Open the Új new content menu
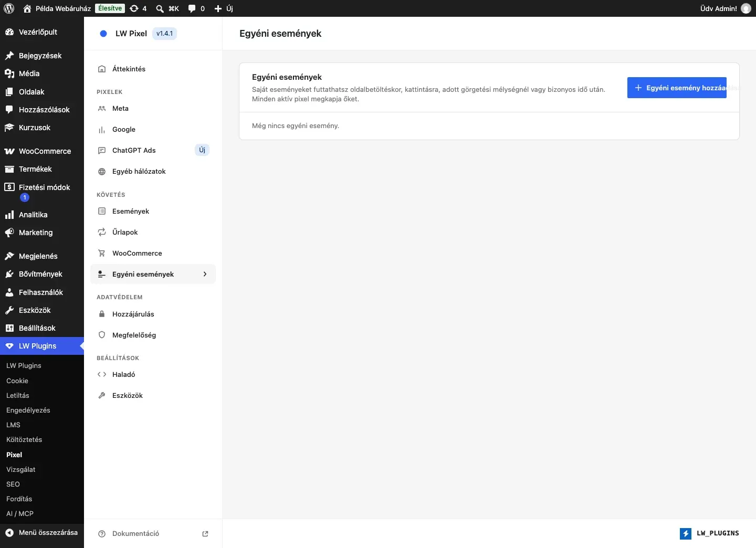 point(224,8)
